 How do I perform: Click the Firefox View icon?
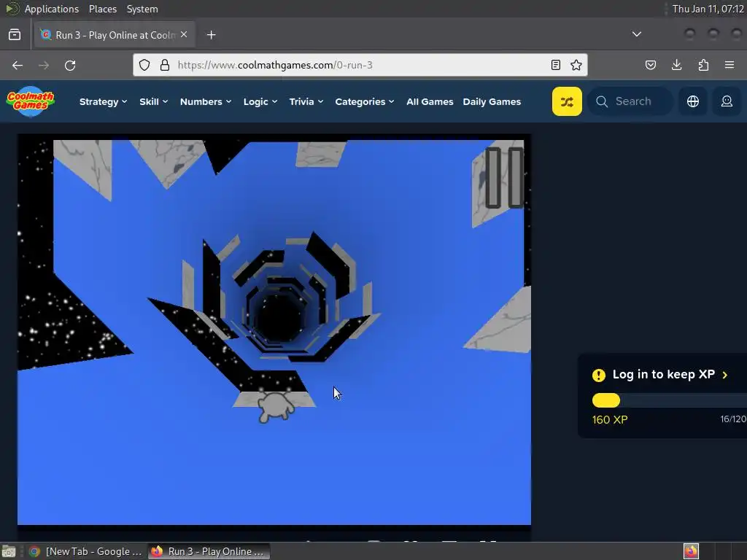[x=15, y=35]
